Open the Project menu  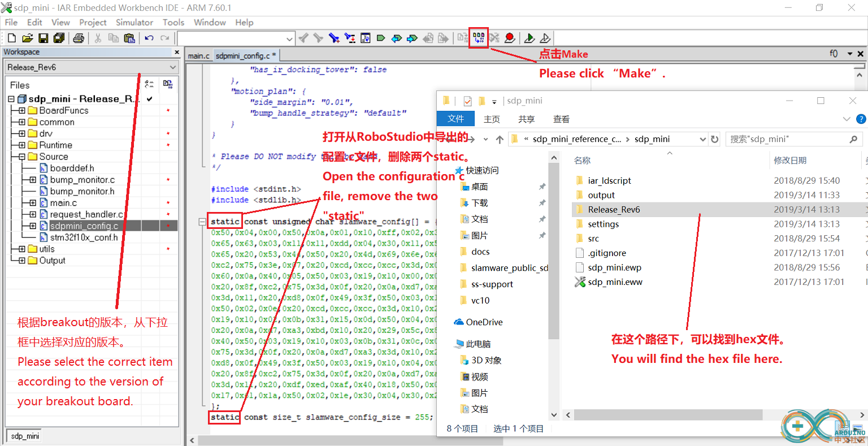tap(93, 23)
